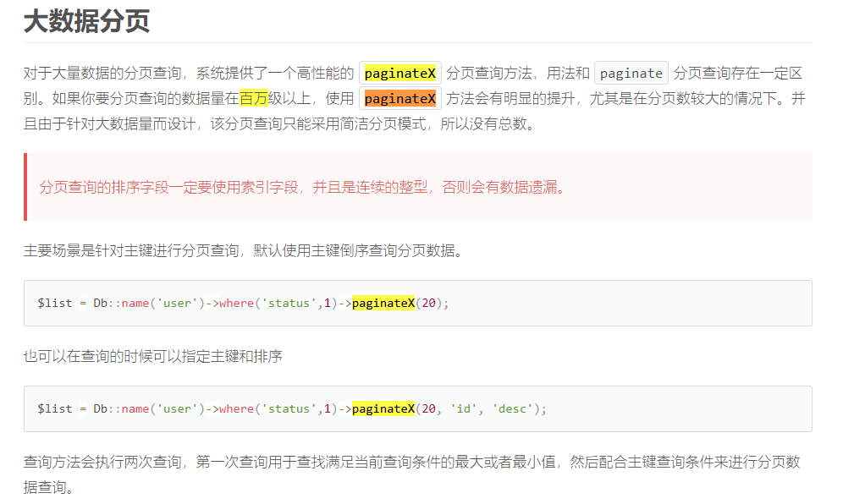Click 'status' in the first code block
The height and width of the screenshot is (504, 854).
[289, 303]
